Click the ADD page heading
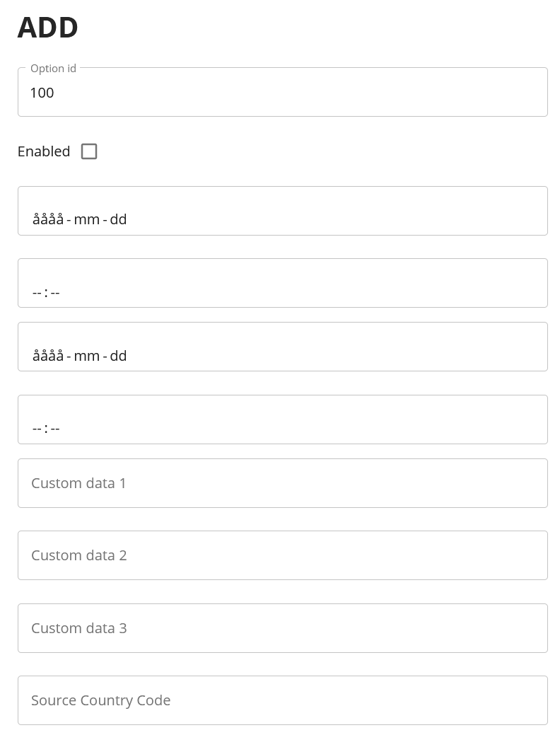 (48, 28)
